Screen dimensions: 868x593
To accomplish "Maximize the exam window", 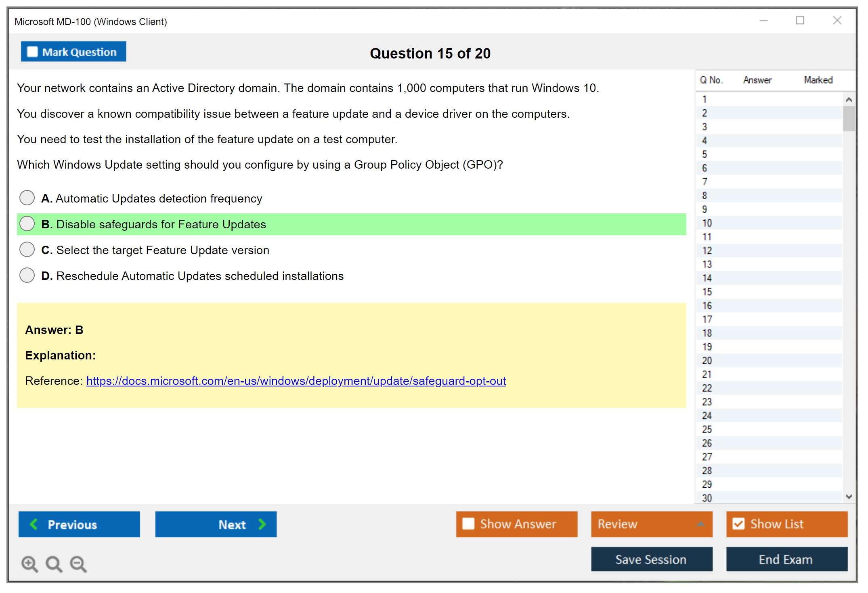I will [800, 21].
